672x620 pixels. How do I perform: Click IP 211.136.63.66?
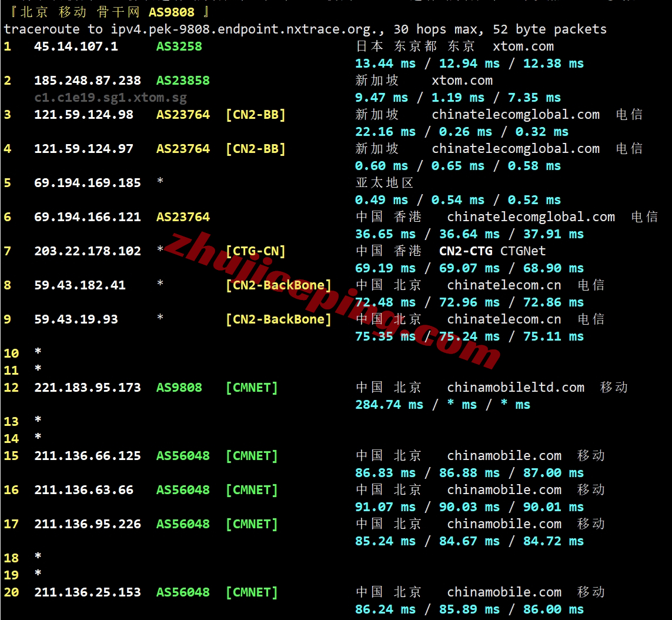[x=83, y=490]
